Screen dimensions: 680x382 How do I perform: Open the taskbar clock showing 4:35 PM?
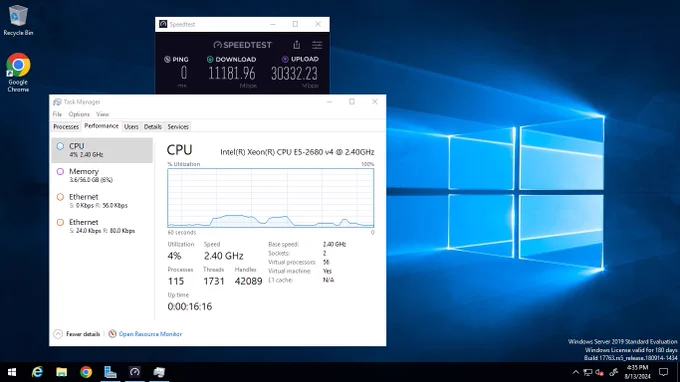click(x=637, y=372)
